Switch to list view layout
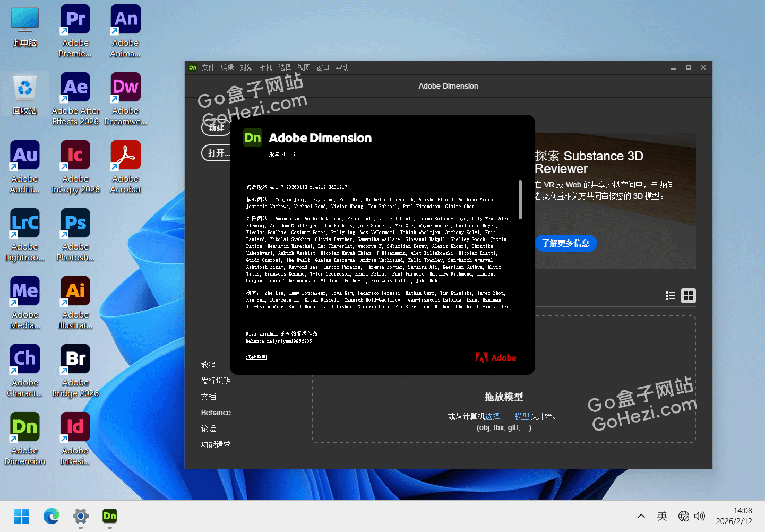The image size is (765, 532). [x=671, y=296]
